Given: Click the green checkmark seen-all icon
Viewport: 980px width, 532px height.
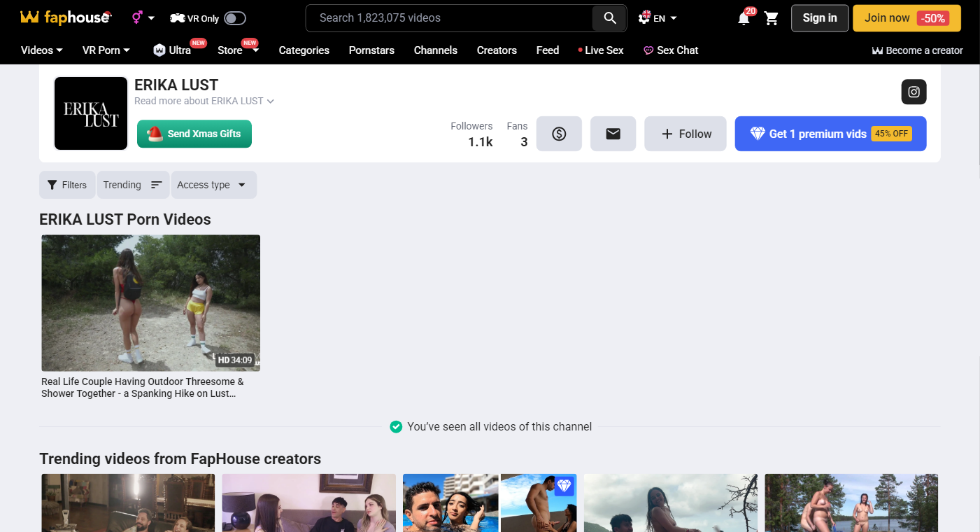Looking at the screenshot, I should (x=396, y=426).
